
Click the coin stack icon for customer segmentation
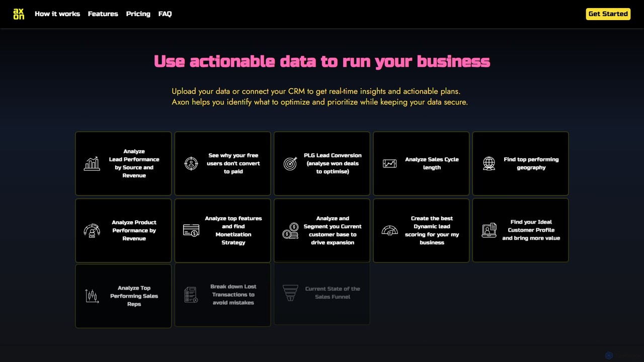pyautogui.click(x=290, y=230)
